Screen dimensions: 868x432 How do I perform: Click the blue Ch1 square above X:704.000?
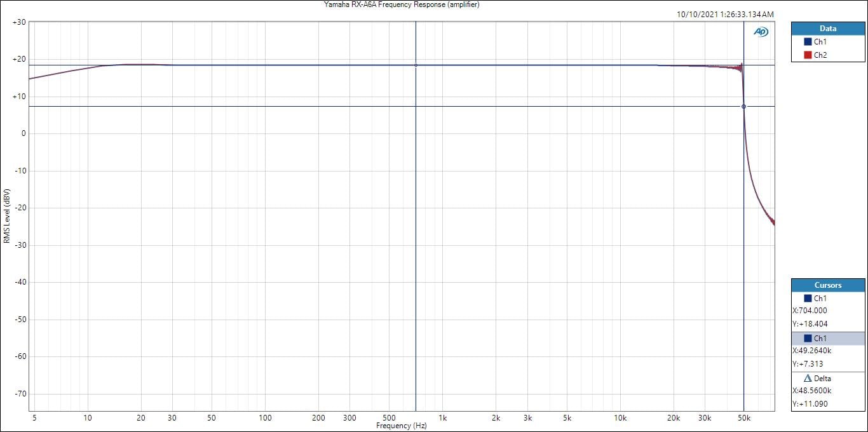coord(808,299)
